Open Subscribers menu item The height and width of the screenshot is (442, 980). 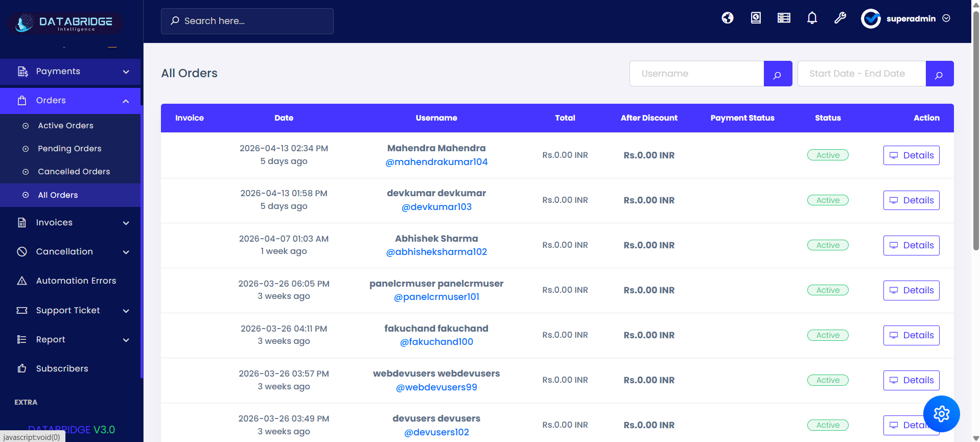tap(70, 368)
